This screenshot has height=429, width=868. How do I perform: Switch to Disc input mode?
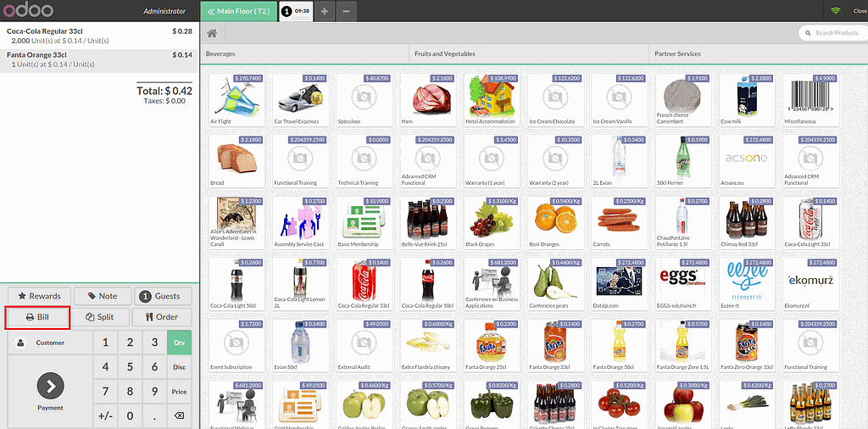click(179, 367)
